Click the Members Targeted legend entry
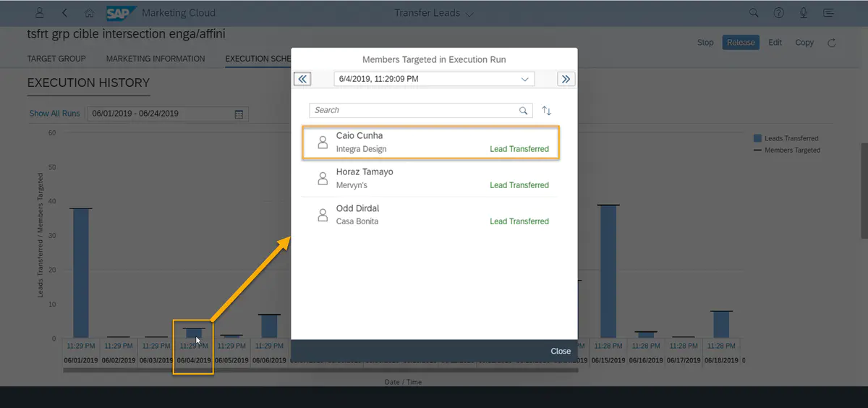Screen dimensions: 868x408 (787, 150)
